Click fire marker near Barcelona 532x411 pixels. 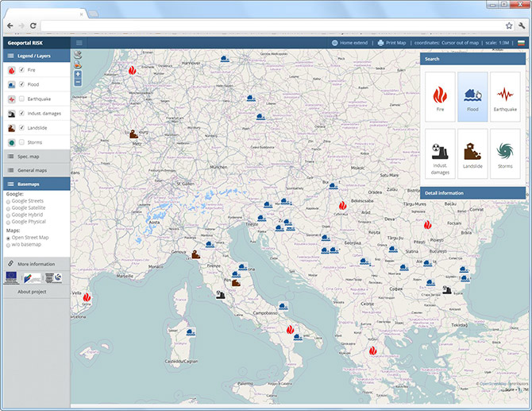click(87, 297)
